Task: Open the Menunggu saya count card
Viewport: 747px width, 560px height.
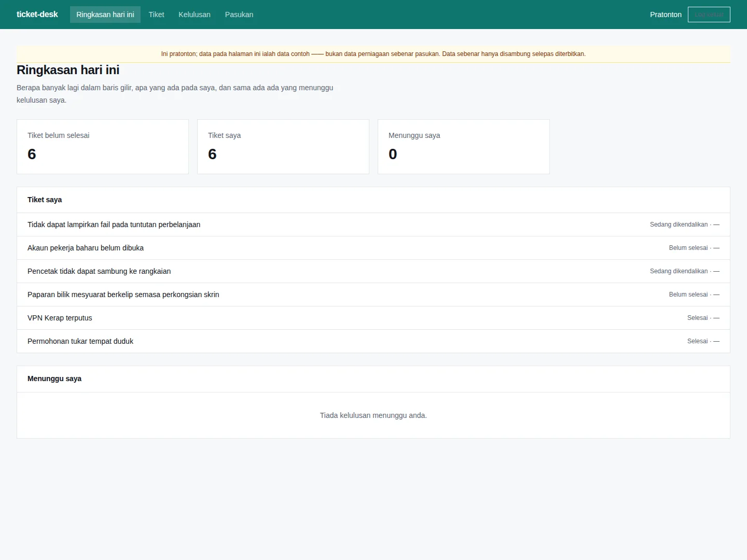Action: (x=464, y=147)
